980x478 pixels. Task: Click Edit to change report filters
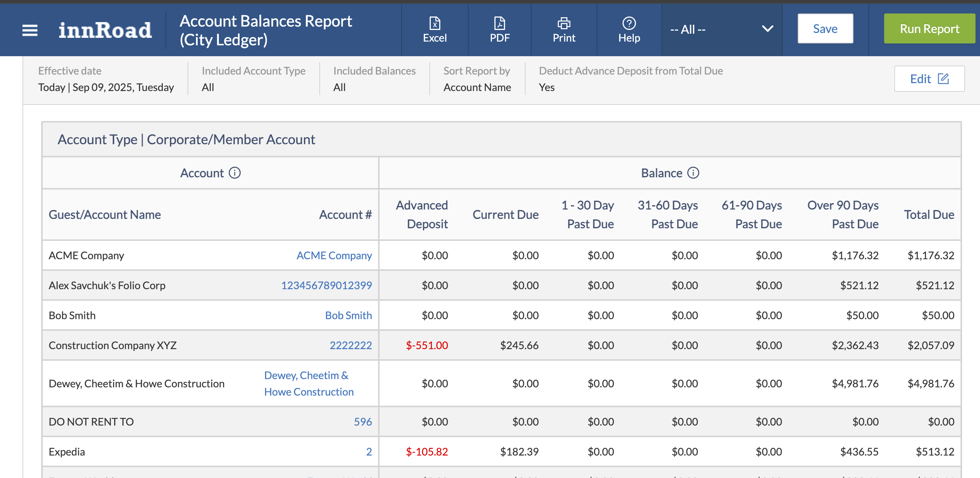[929, 79]
